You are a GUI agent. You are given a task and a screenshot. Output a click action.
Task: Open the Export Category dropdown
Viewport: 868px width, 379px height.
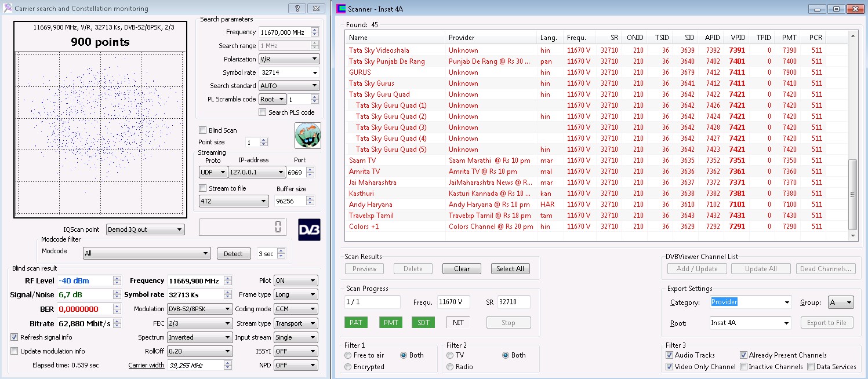pyautogui.click(x=750, y=302)
